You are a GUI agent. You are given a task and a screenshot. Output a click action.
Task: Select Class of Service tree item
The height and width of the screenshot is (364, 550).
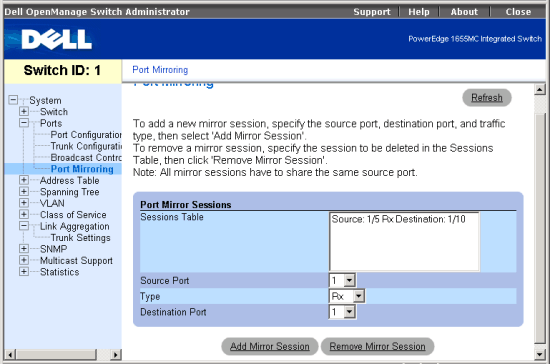coord(73,215)
